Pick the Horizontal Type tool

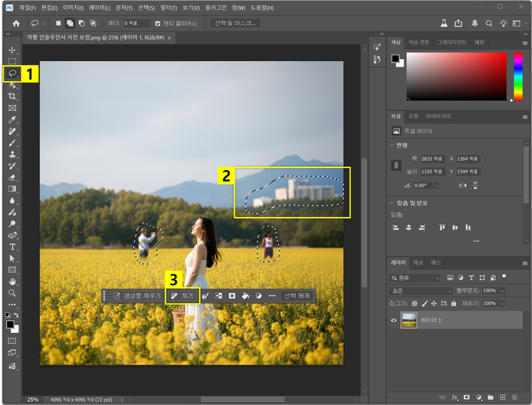click(x=12, y=246)
